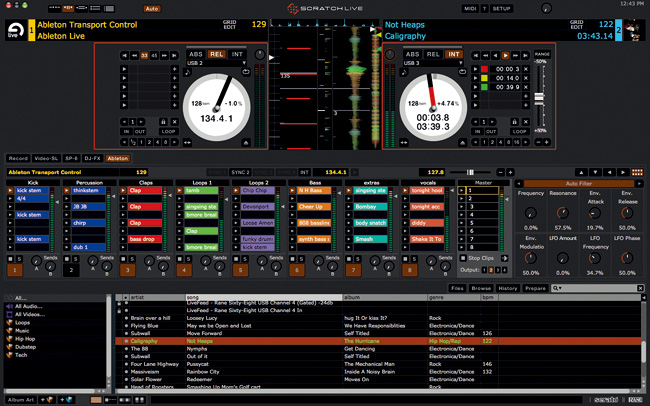Viewport: 650px width, 406px height.
Task: Launch the "diddy" clip in vocals
Action: tap(426, 223)
